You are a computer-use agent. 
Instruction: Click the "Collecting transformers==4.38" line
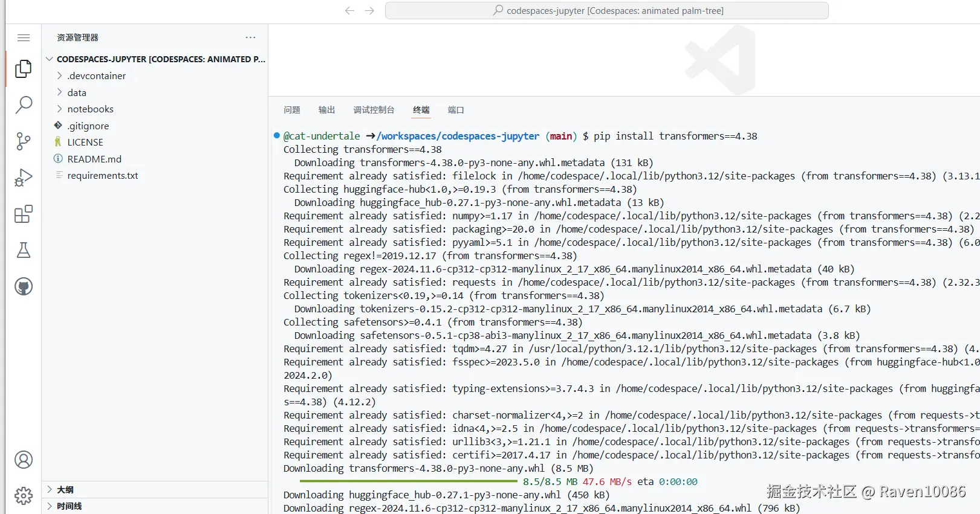[363, 149]
